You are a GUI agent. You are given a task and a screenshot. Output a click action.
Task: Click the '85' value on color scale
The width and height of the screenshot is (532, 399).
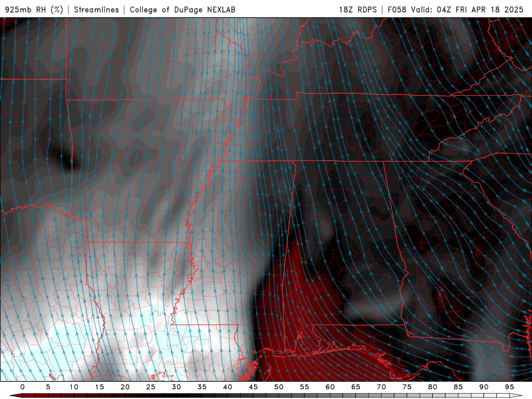coord(458,387)
